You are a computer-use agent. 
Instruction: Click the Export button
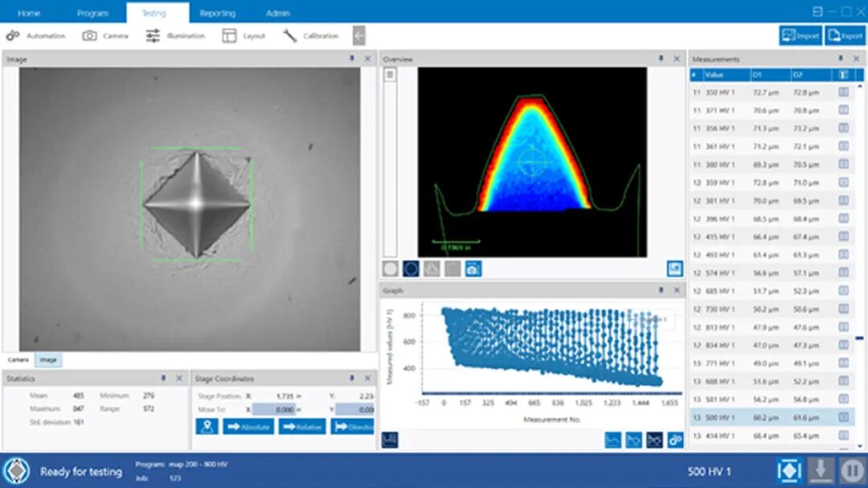click(845, 36)
